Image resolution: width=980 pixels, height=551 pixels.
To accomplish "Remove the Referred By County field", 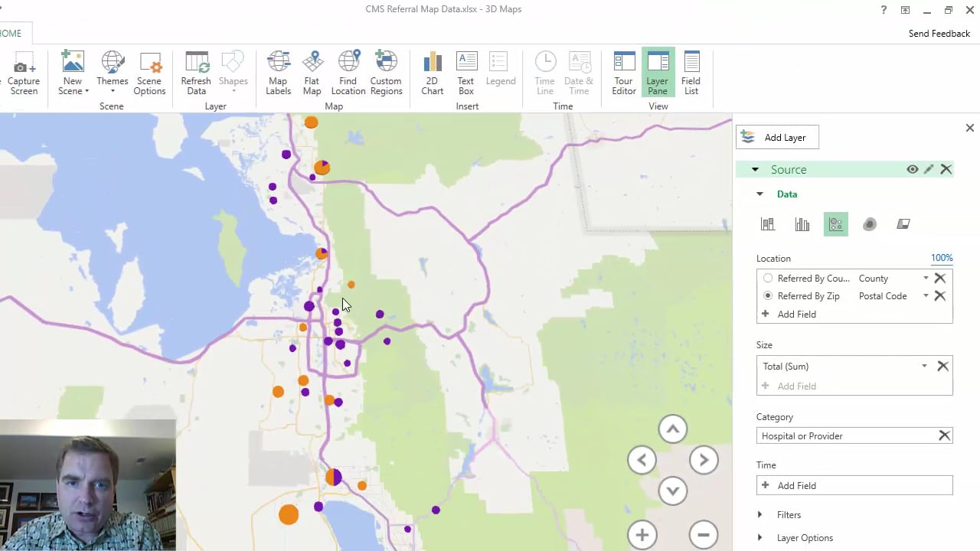I will [939, 278].
